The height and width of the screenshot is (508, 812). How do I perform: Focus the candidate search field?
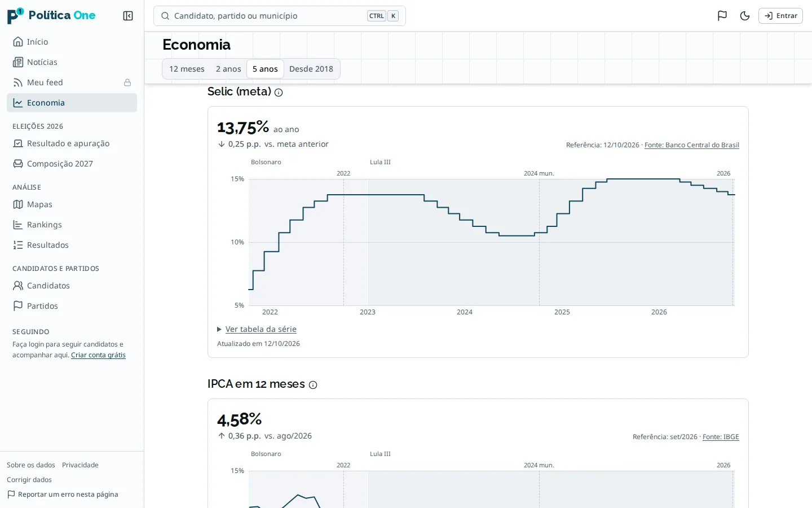(x=280, y=16)
